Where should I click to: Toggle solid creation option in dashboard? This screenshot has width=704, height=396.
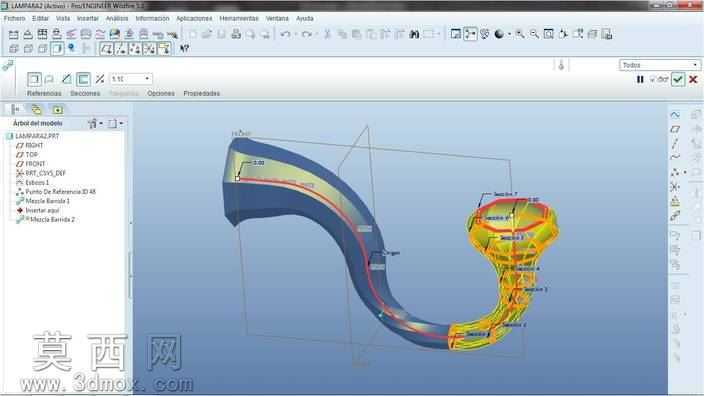tap(34, 79)
